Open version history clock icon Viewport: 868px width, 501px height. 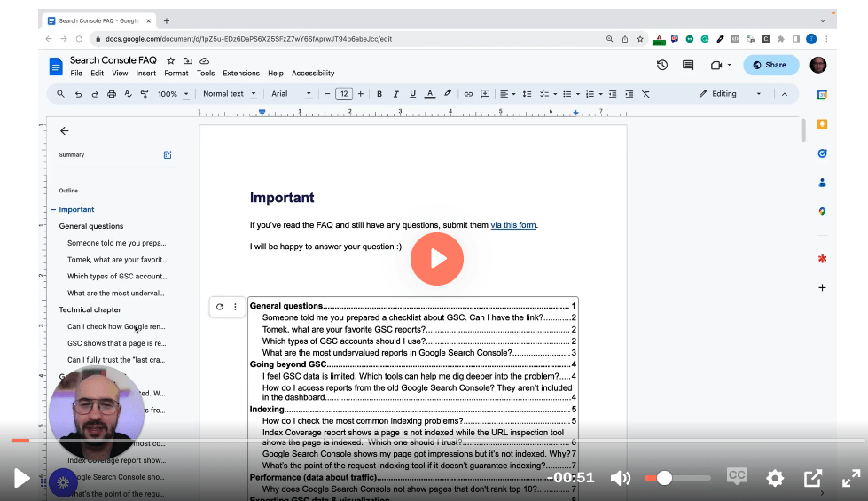662,65
